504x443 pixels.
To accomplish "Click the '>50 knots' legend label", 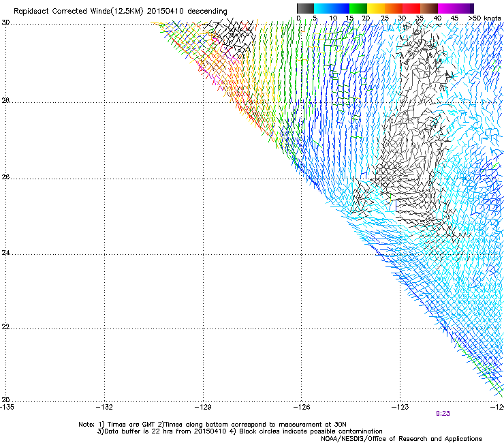I will (484, 18).
